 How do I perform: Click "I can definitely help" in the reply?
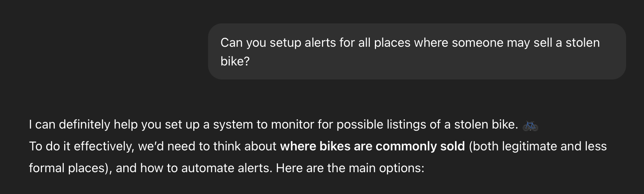coord(70,125)
